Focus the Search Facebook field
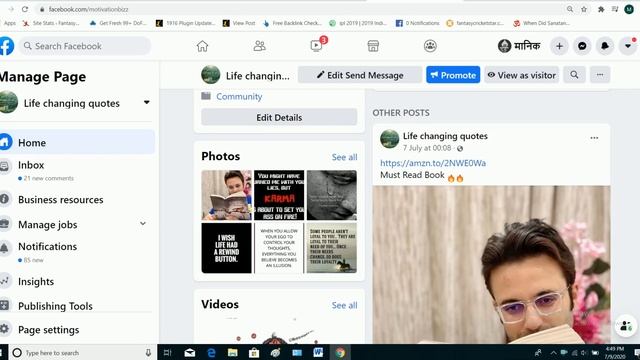This screenshot has height=360, width=640. click(85, 46)
